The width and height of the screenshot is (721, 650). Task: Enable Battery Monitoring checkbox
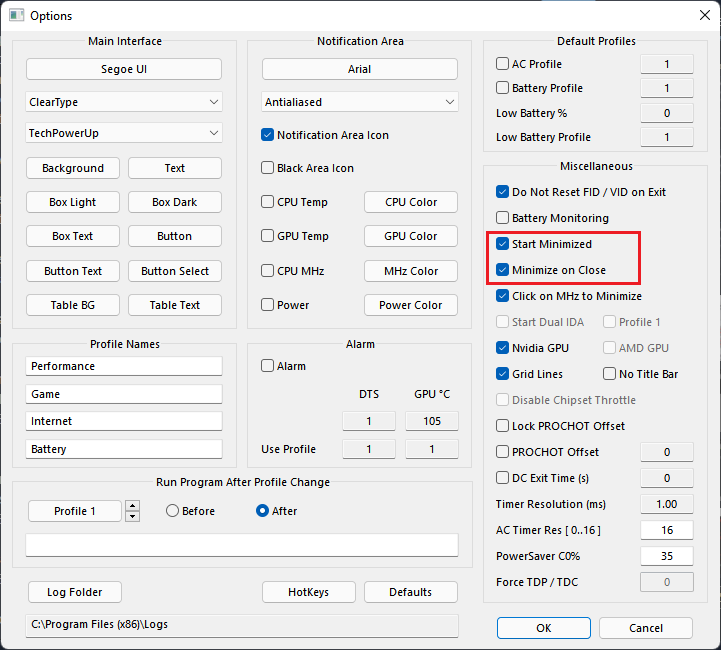coord(503,218)
